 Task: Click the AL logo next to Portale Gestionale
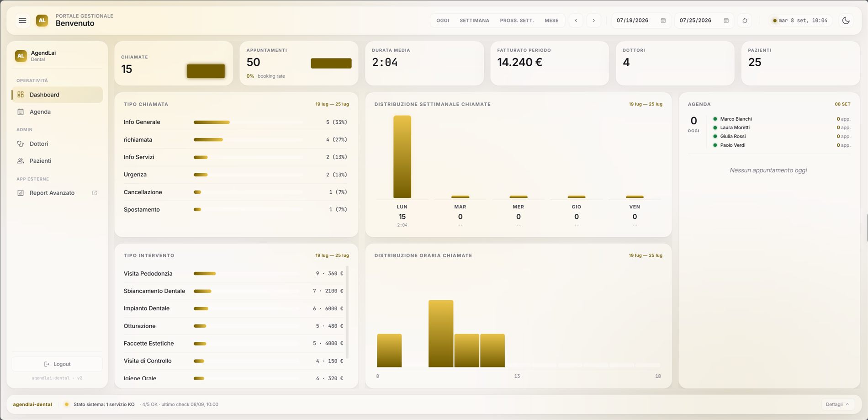[42, 21]
